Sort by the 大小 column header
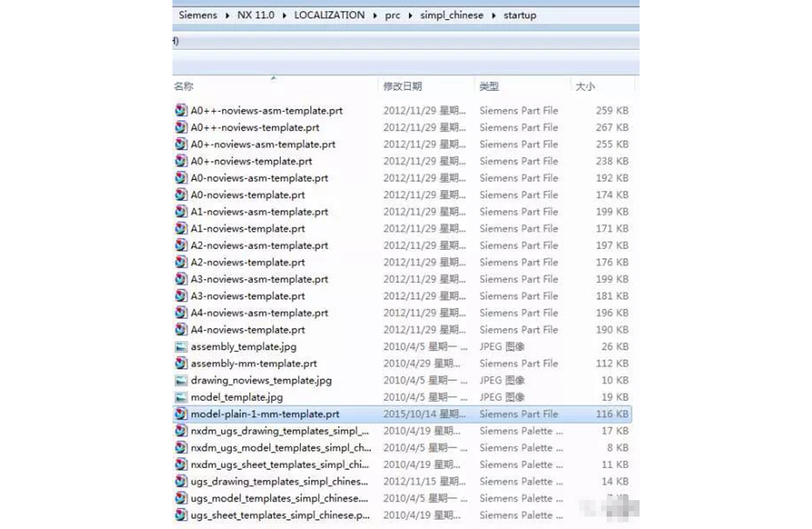The image size is (812, 529). 585,87
